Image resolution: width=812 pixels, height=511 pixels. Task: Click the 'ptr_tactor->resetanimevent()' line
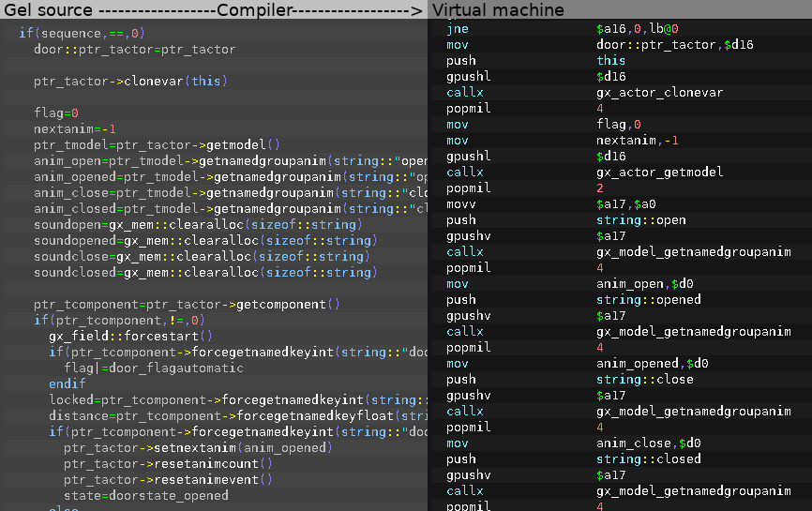point(168,480)
